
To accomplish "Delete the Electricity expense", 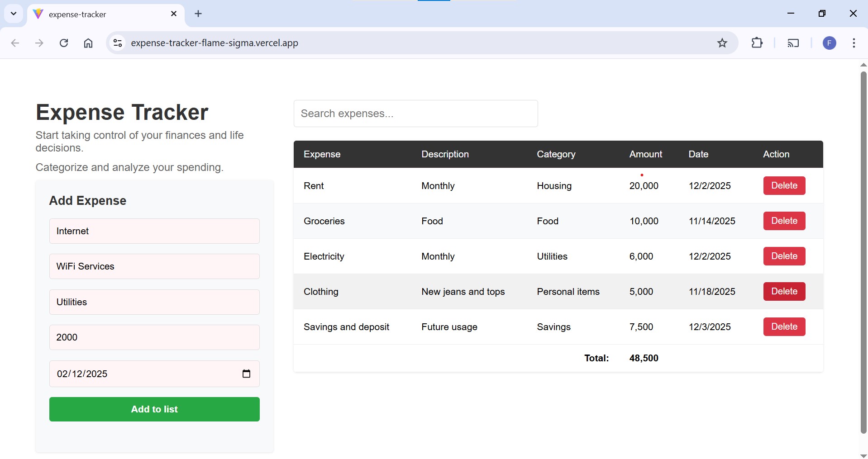I will (784, 256).
